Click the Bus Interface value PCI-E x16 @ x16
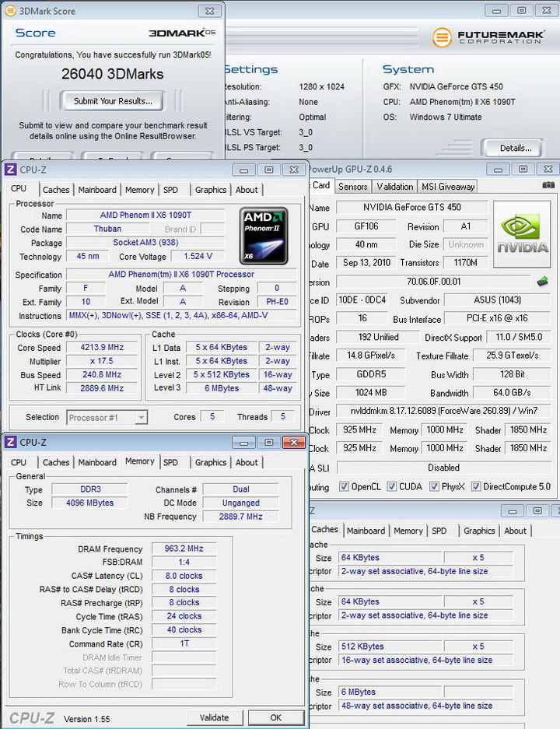 (x=497, y=318)
